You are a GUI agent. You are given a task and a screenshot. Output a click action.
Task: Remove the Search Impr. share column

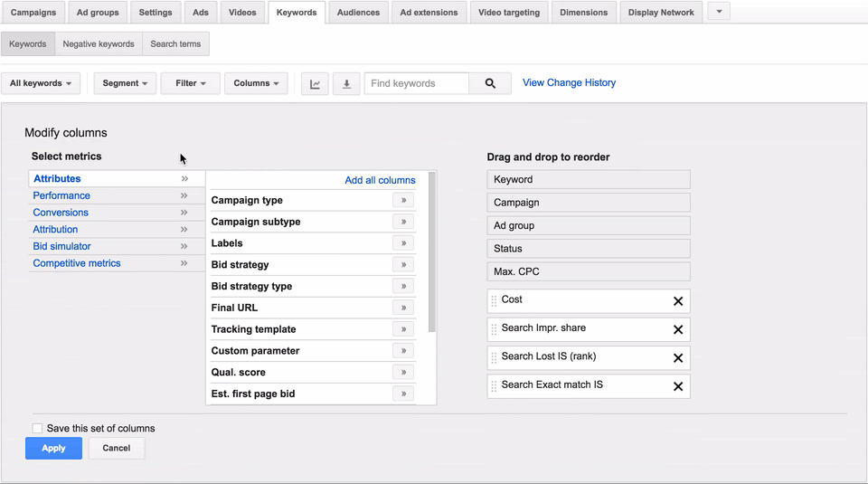tap(677, 329)
